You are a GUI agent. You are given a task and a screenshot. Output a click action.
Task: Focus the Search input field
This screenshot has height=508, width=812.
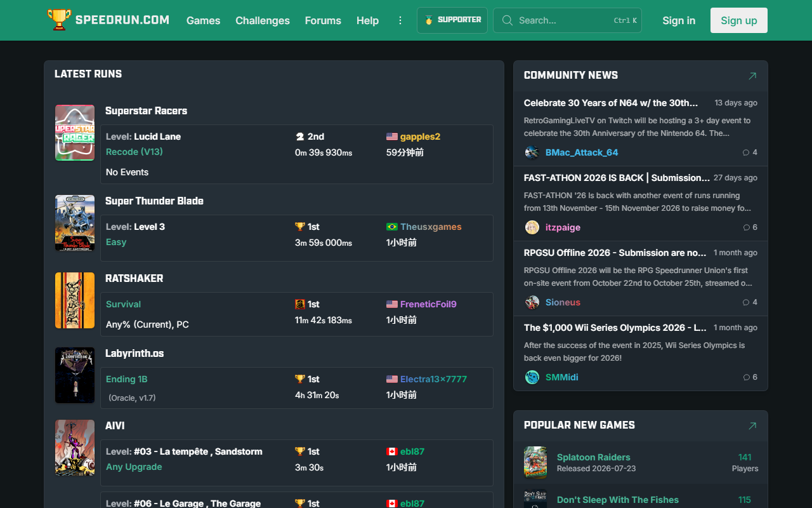coord(567,20)
